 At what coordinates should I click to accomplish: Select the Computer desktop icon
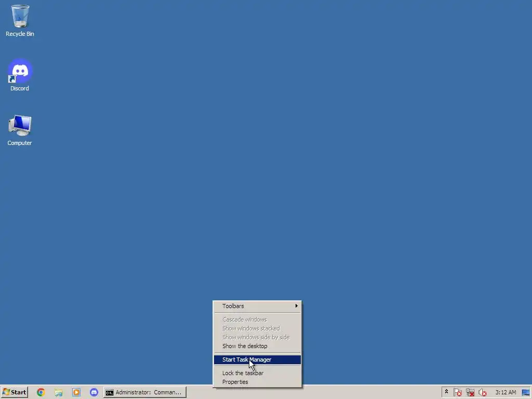coord(20,130)
